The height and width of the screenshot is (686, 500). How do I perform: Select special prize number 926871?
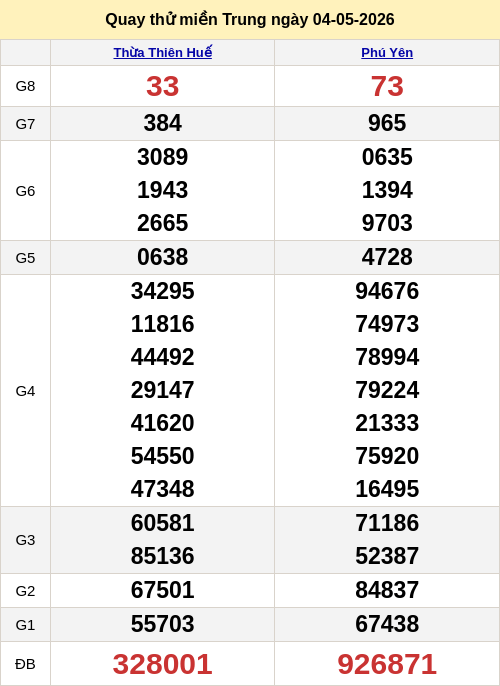click(387, 664)
